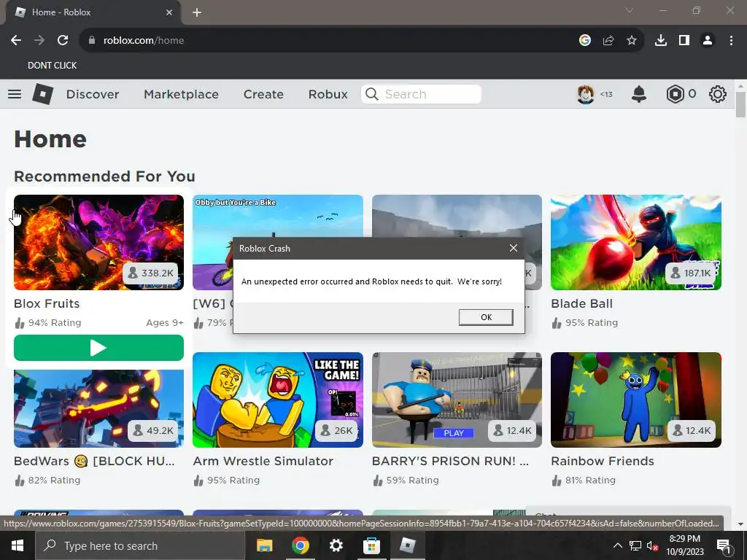Screen dimensions: 747x560
Task: View site info padlock icon
Action: (92, 41)
